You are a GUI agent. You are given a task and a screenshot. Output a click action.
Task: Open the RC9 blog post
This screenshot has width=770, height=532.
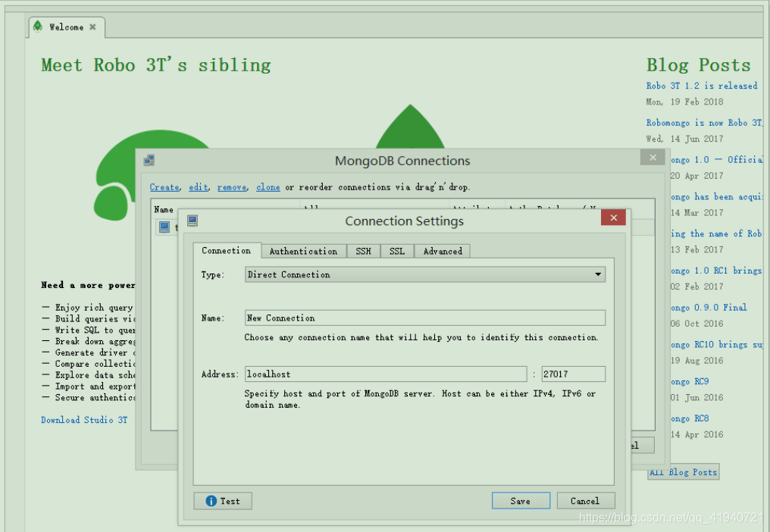click(x=690, y=381)
